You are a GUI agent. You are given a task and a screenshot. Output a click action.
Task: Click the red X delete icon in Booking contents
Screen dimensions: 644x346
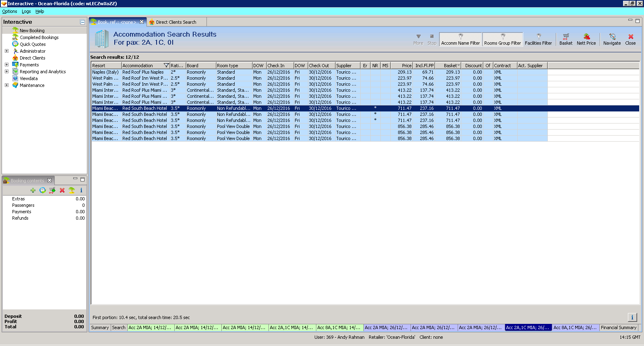point(62,190)
